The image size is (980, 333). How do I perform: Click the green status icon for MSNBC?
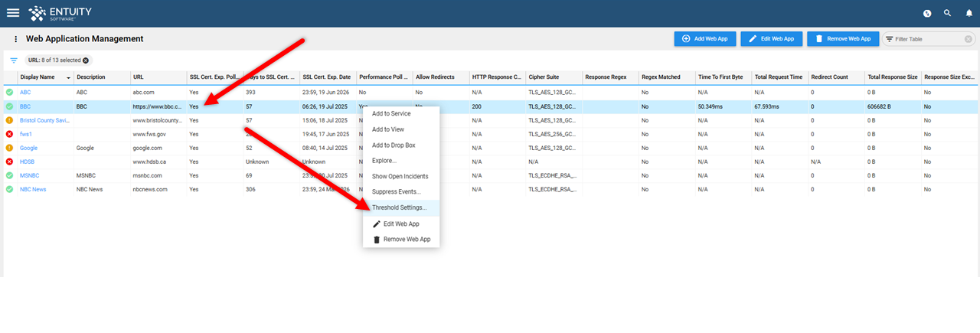10,175
